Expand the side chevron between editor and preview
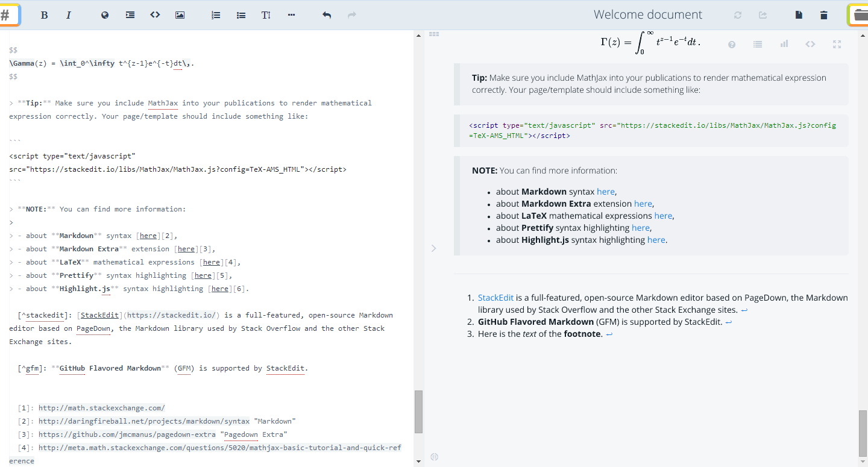This screenshot has height=467, width=868. click(x=433, y=248)
